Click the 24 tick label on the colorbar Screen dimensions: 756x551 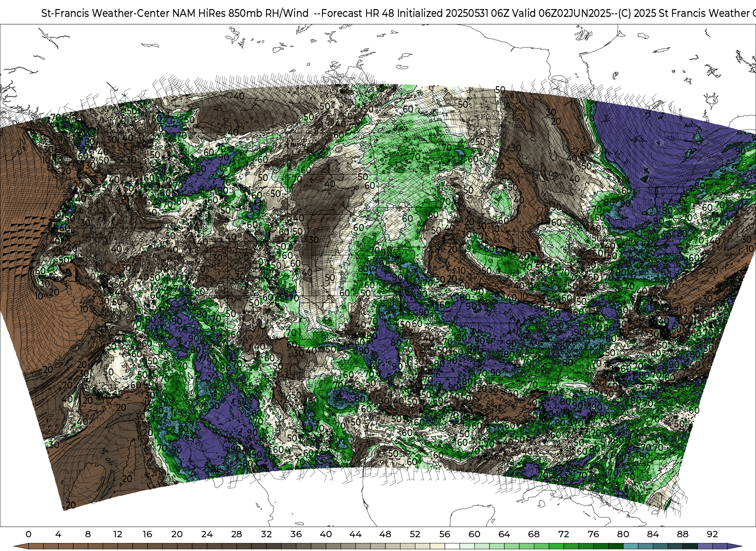[207, 534]
